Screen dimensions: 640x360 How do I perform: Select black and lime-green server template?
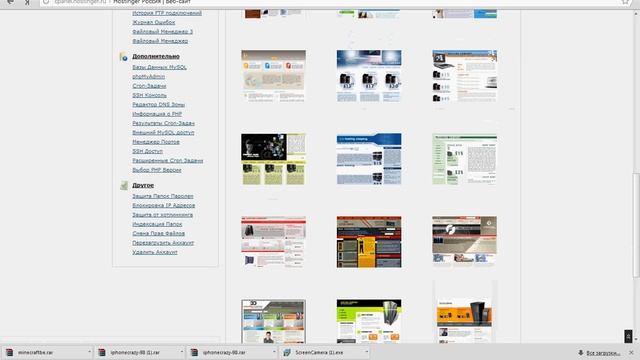[x=369, y=321]
